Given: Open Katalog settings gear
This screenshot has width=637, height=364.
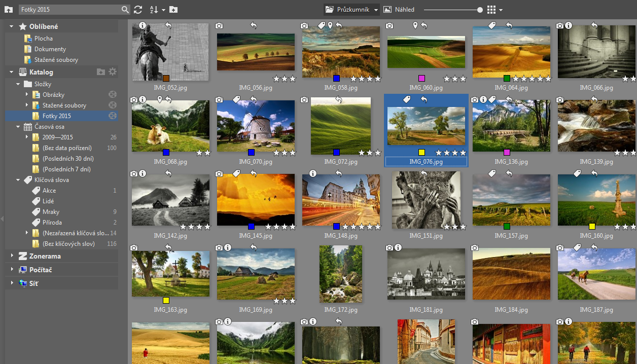Looking at the screenshot, I should click(x=113, y=72).
